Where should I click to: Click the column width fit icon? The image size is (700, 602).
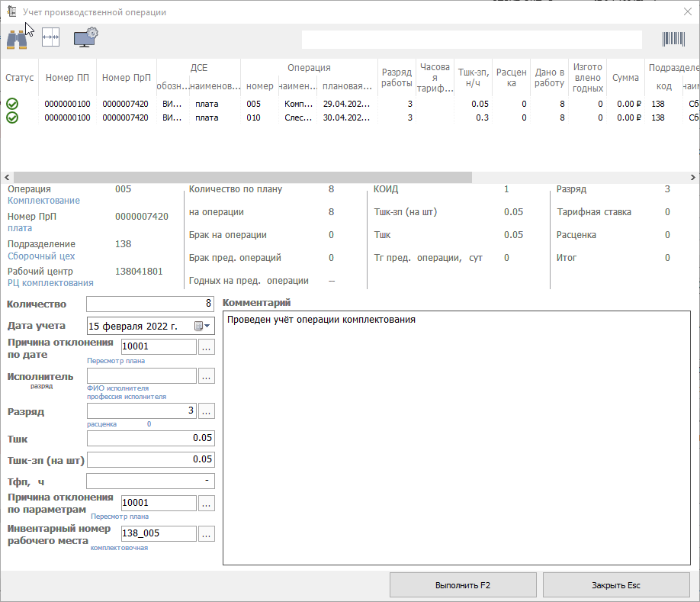click(50, 37)
